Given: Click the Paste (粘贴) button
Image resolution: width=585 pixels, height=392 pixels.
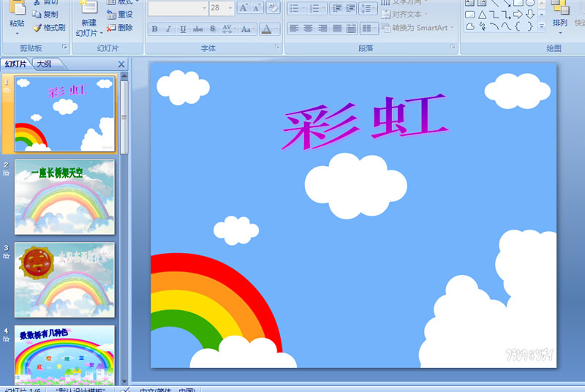Looking at the screenshot, I should coord(17,18).
